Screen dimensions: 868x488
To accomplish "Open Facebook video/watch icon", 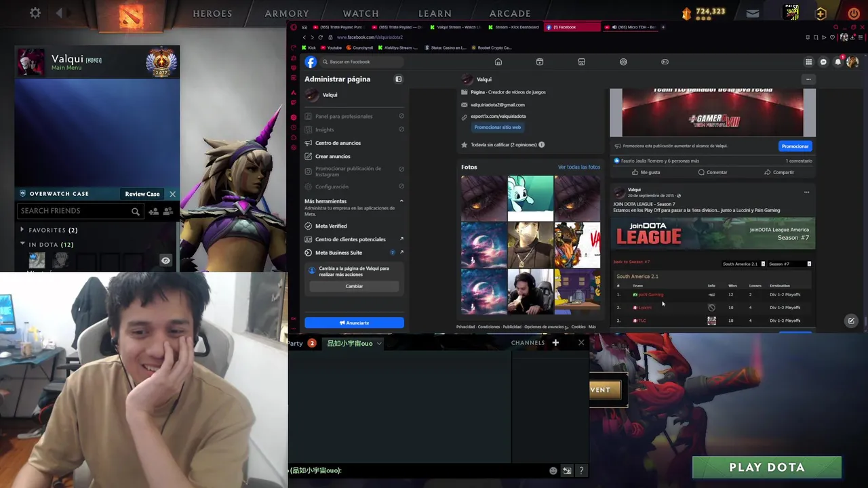I will pos(540,62).
